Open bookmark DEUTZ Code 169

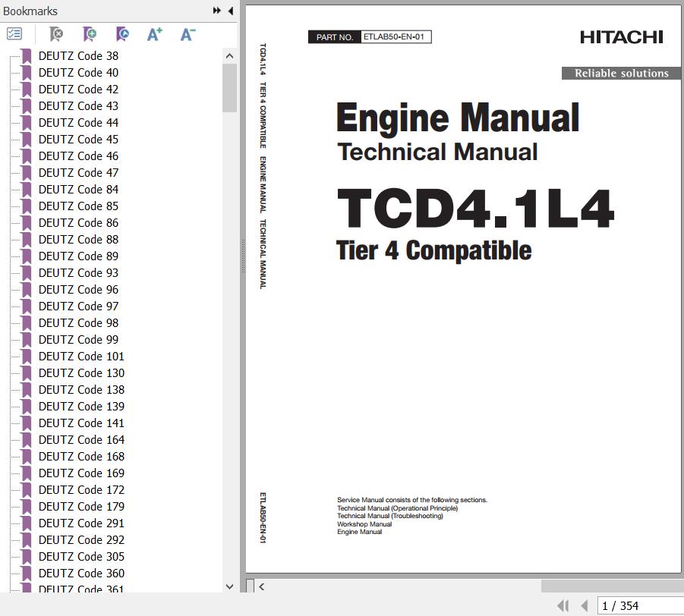(x=81, y=473)
